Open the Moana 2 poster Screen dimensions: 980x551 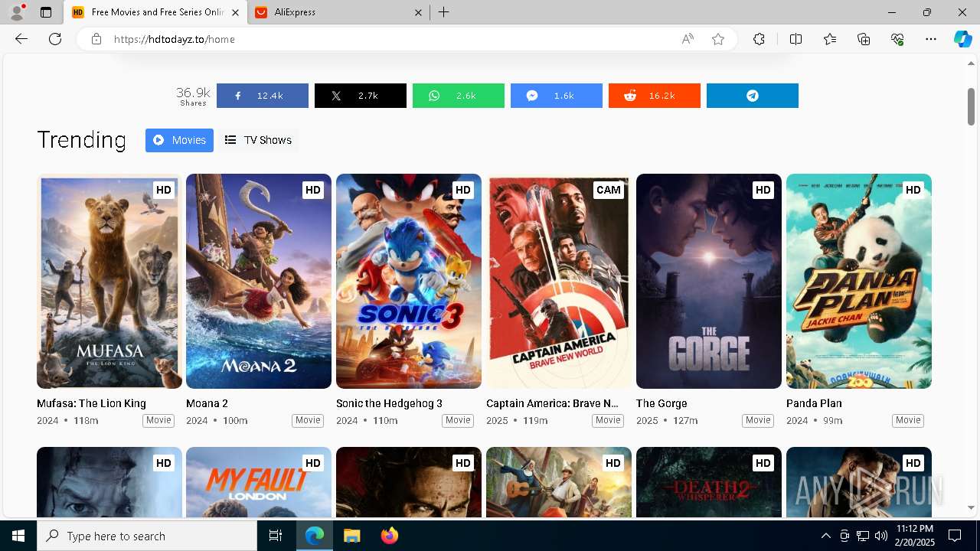point(259,282)
